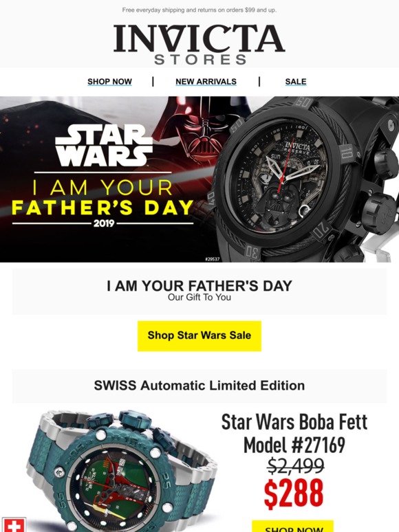Click the partially visible yellow SHOP NOW button

tap(292, 527)
